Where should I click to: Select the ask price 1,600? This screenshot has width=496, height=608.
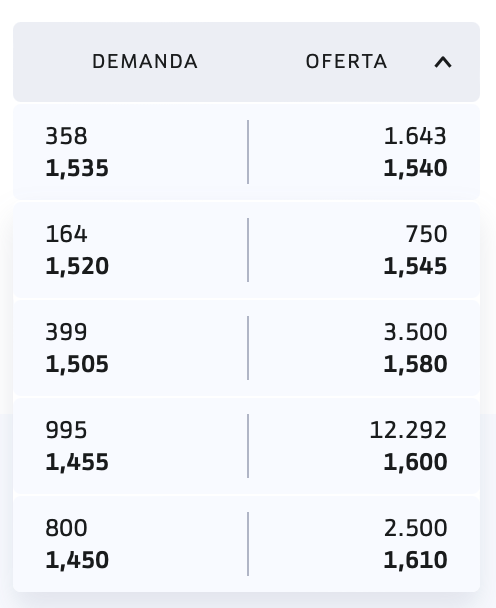[x=415, y=463]
